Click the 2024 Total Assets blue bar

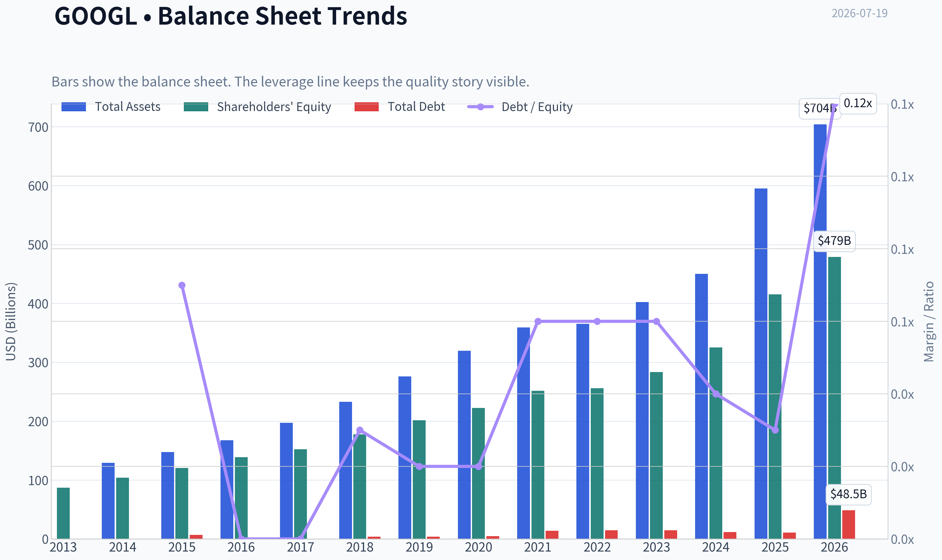click(x=701, y=406)
